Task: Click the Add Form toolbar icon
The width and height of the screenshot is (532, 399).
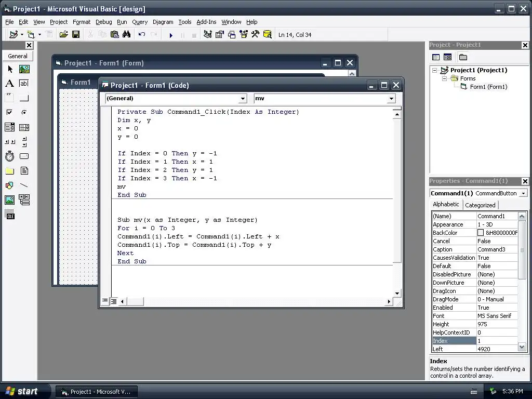Action: point(31,35)
